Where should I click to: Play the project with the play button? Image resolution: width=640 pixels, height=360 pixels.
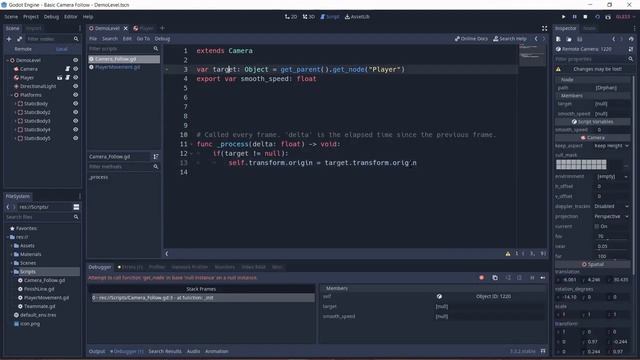[563, 17]
